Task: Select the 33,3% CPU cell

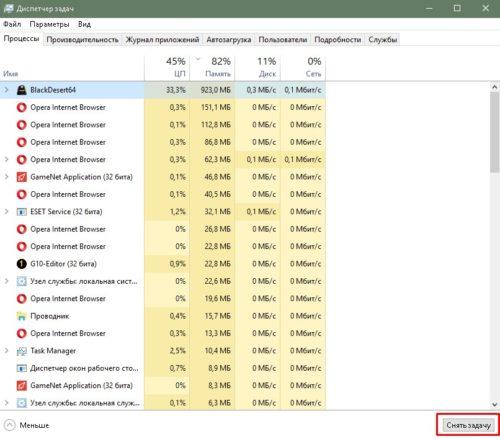Action: (167, 90)
